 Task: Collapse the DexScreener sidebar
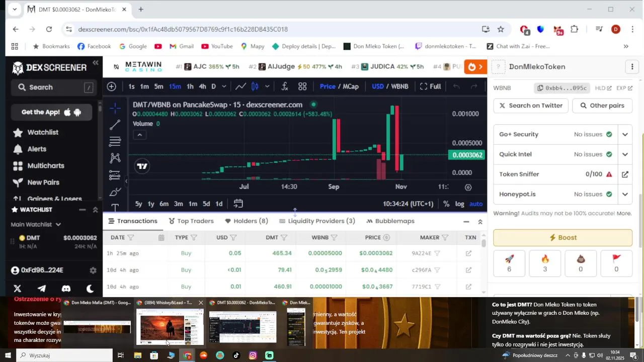[96, 63]
